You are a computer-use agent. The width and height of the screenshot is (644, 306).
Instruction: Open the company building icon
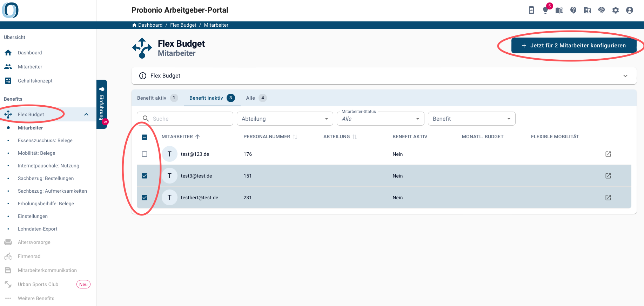[588, 10]
